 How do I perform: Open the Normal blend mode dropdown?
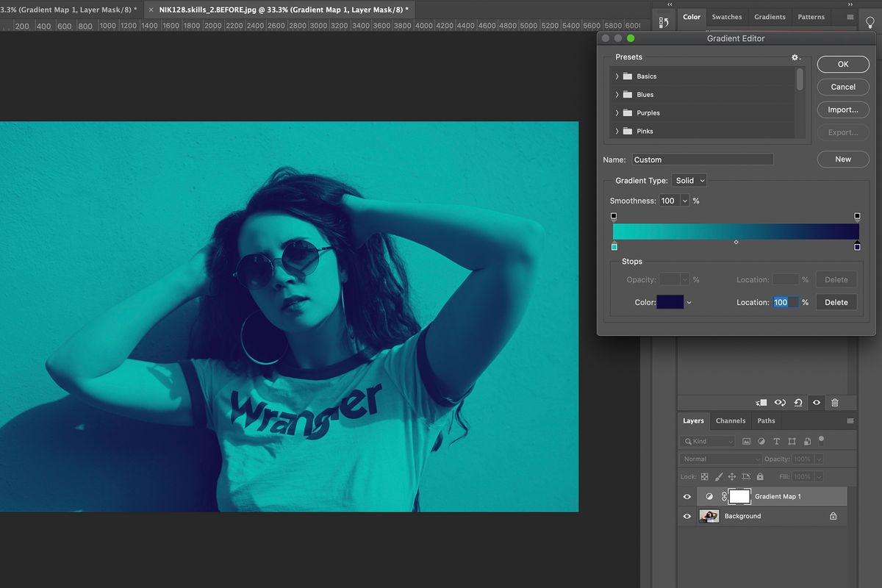(x=720, y=459)
